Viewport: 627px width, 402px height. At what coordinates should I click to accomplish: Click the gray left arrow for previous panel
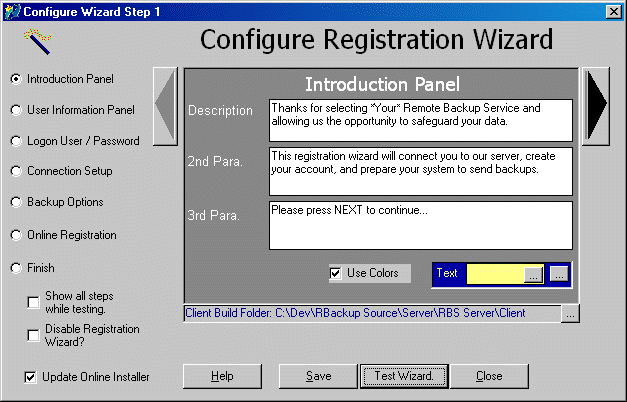coord(165,106)
